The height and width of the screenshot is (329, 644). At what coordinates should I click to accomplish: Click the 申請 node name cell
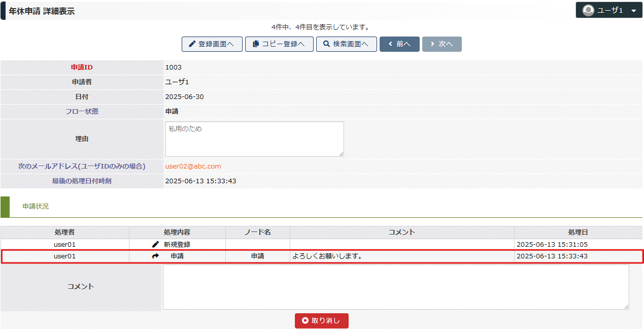click(x=258, y=256)
